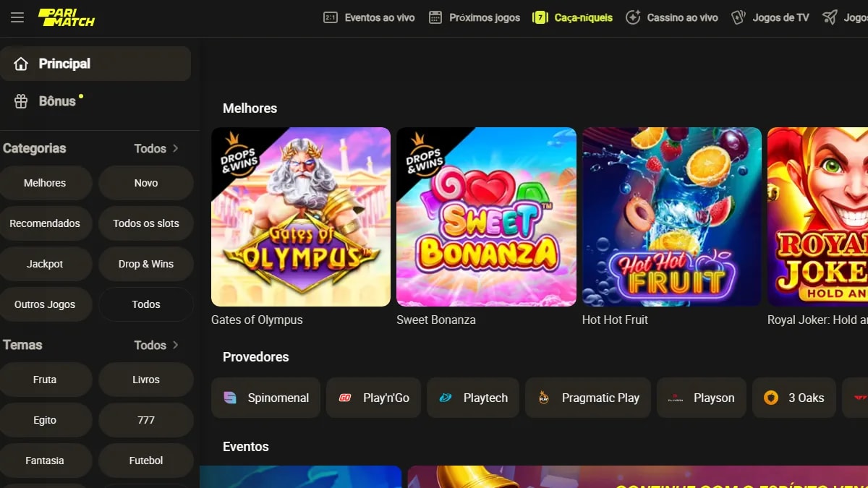
Task: Open Sweet Bonanza game thumbnail
Action: 486,217
